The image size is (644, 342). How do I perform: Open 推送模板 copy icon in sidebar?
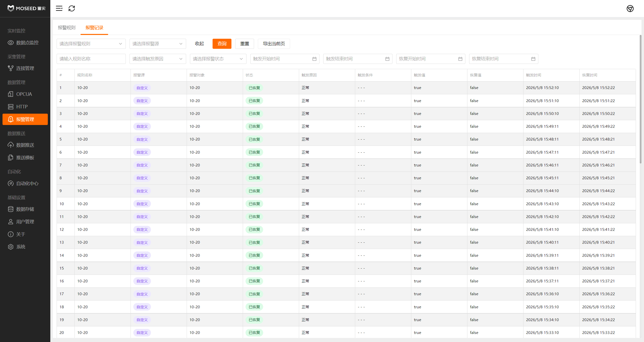point(11,157)
